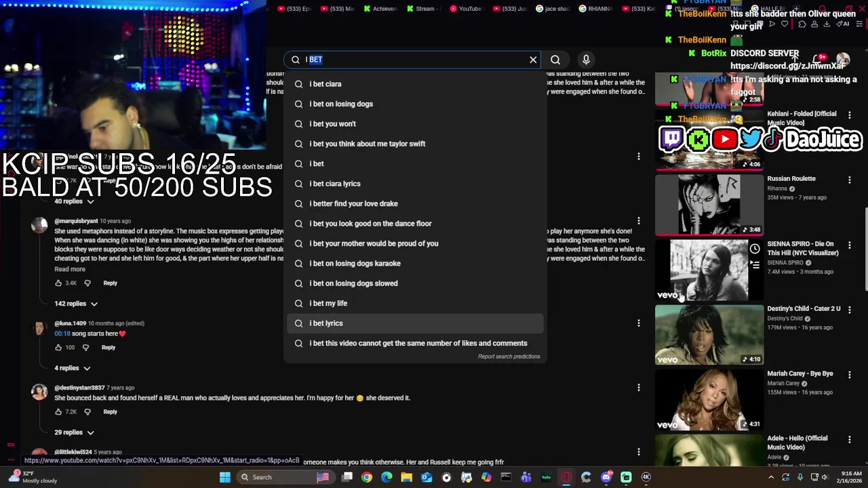The width and height of the screenshot is (868, 488).
Task: Click into the 'I BET' search field
Action: point(414,60)
